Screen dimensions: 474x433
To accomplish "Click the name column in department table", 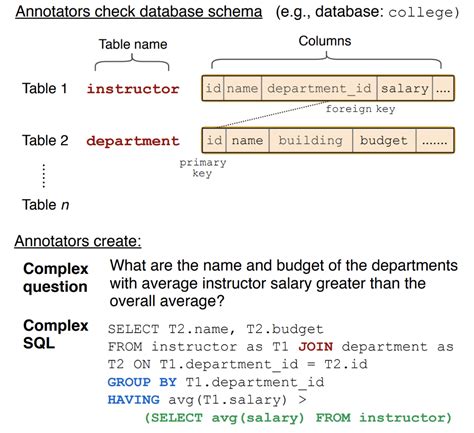I will coord(248,140).
